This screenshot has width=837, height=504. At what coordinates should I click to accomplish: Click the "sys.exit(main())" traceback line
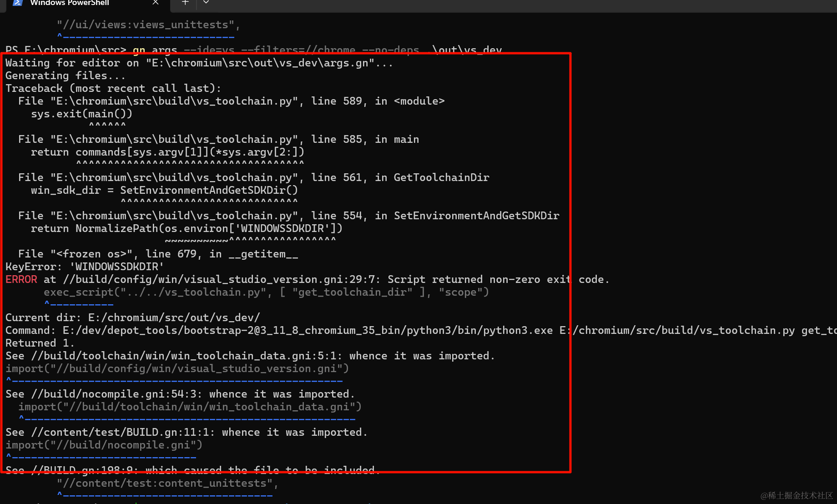tap(81, 114)
